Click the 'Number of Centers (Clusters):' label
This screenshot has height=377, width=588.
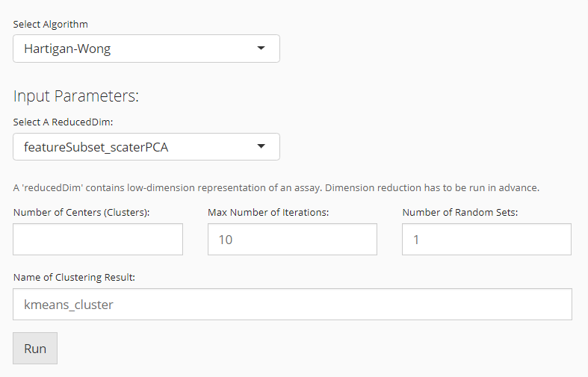coord(81,212)
